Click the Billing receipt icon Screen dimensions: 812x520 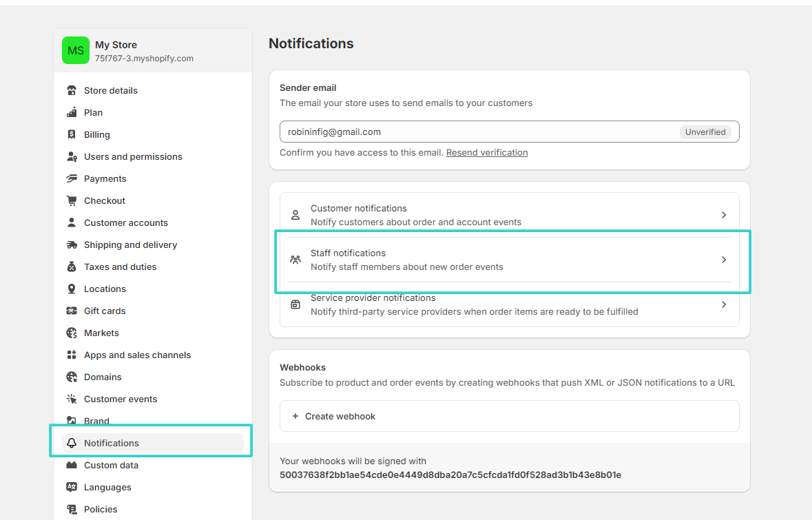tap(72, 135)
